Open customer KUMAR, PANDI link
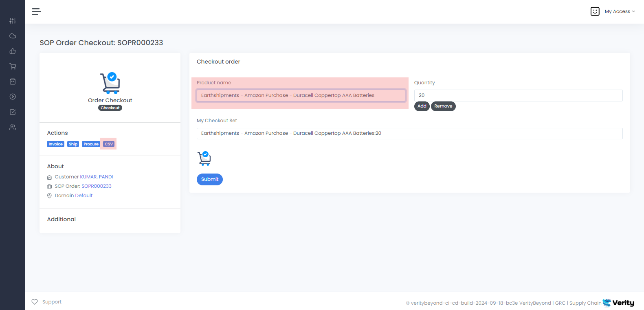644x310 pixels. (x=96, y=176)
